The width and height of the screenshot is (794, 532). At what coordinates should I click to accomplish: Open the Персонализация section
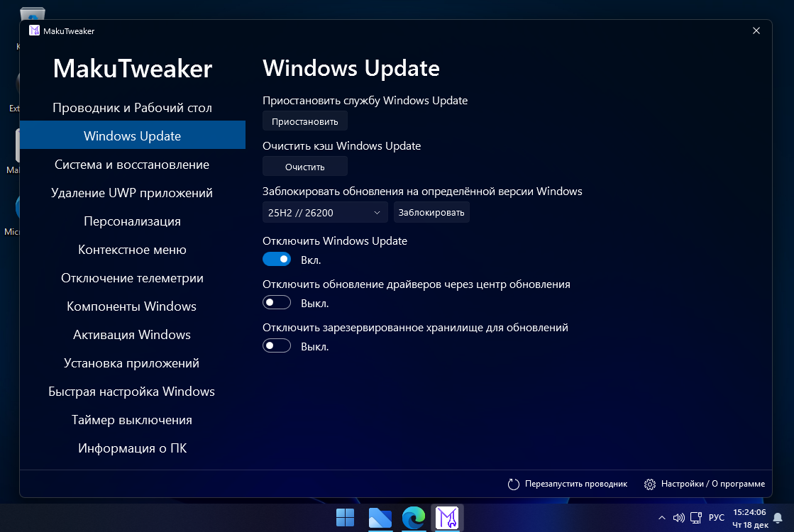coord(132,221)
